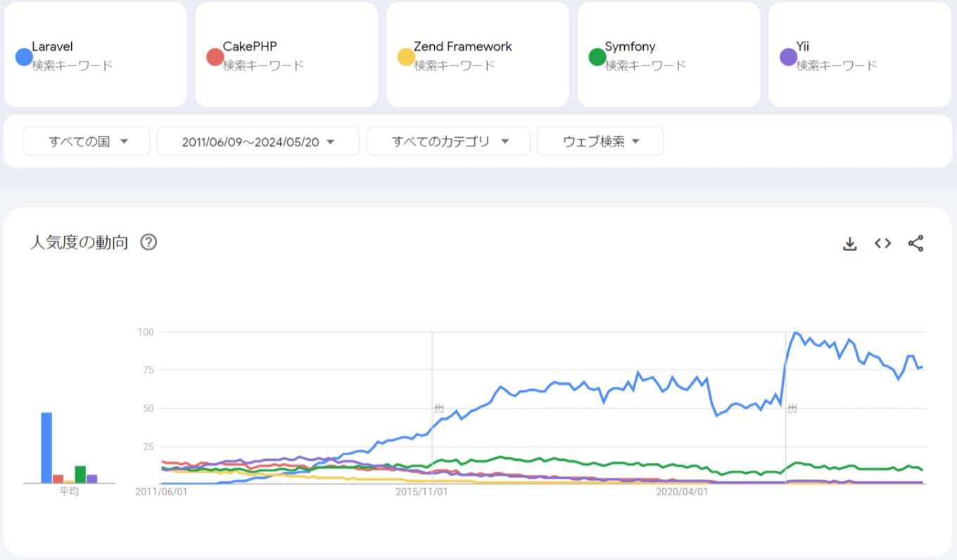
Task: Click the 人気度の動向 heading
Action: point(79,243)
